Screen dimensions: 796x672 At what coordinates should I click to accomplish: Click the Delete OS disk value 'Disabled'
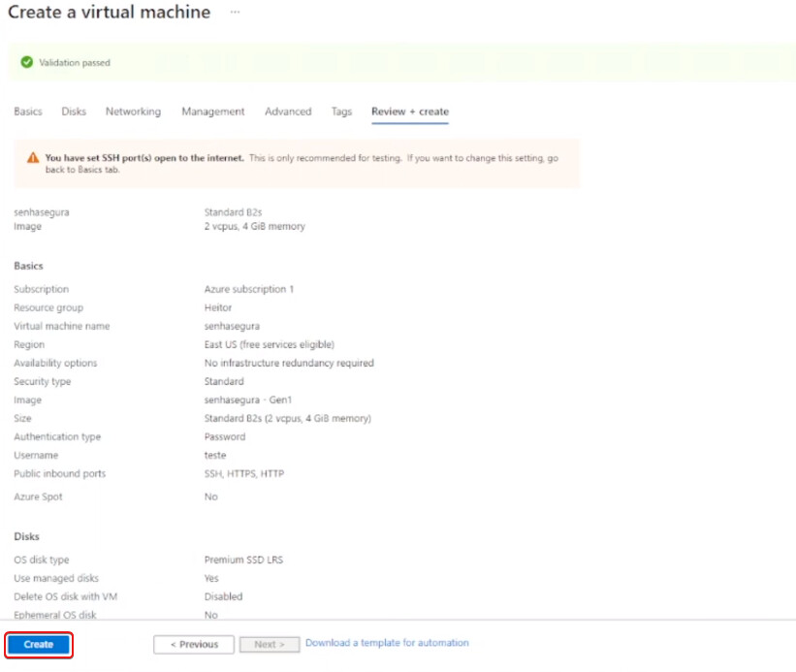[223, 596]
